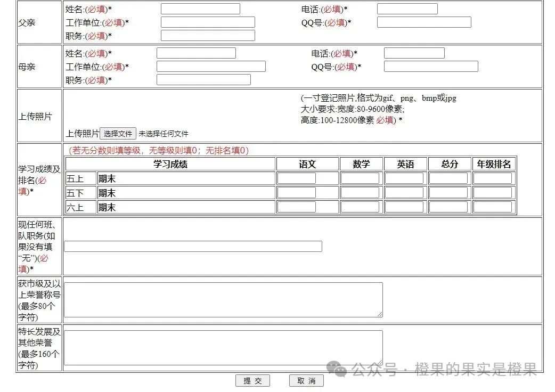Click the mother's 职务 input field
The height and width of the screenshot is (392, 555).
pyautogui.click(x=203, y=79)
